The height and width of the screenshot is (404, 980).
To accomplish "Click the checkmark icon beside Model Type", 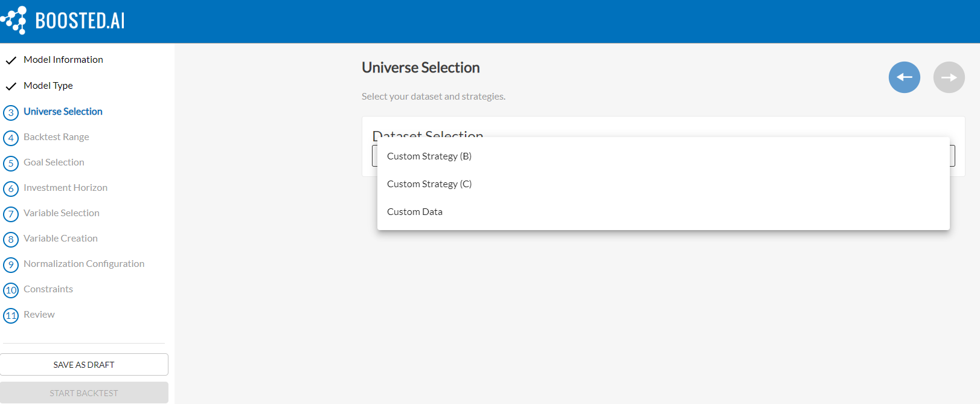I will click(11, 86).
